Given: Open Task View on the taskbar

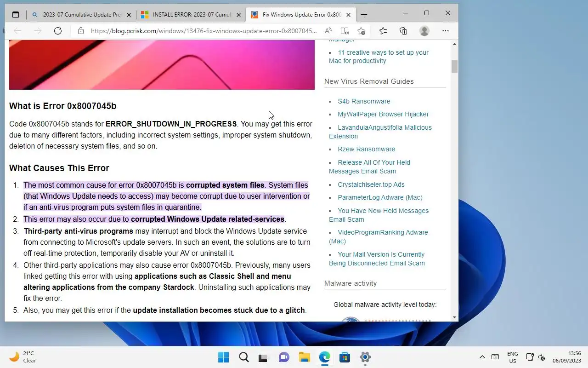Looking at the screenshot, I should pos(263,357).
